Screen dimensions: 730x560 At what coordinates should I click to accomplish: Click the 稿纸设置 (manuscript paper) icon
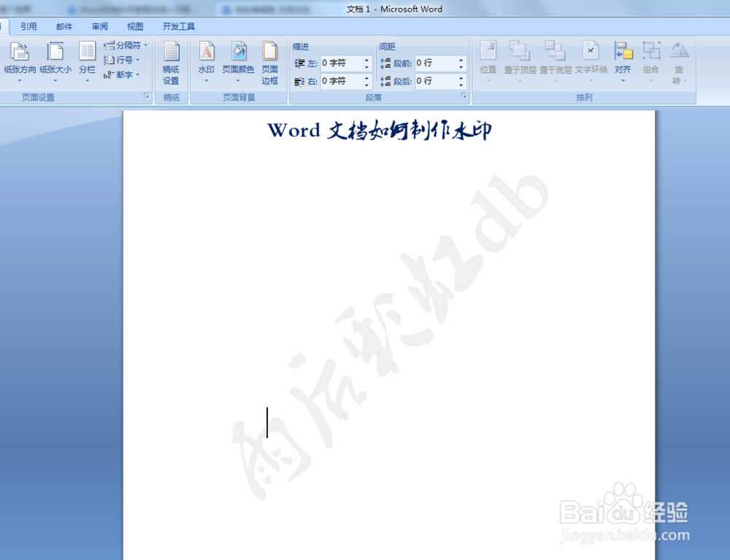[171, 64]
